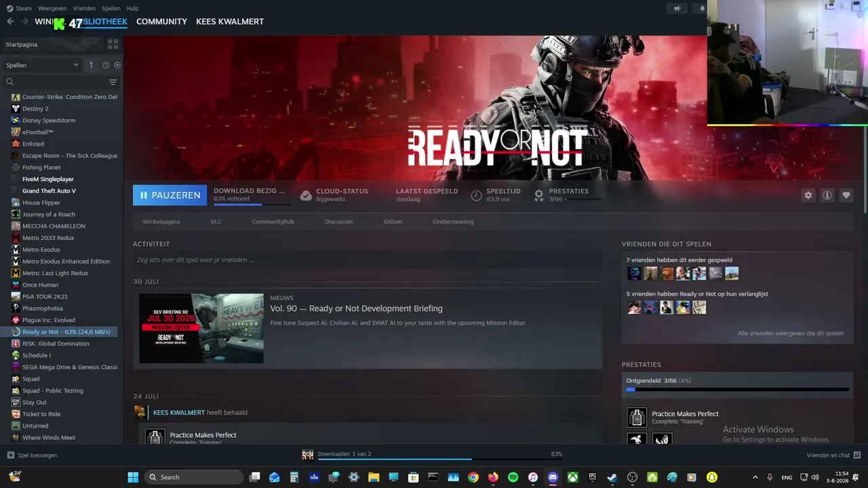Click the Practice Makes Perfect achievement icon
The height and width of the screenshot is (488, 868).
pos(637,418)
